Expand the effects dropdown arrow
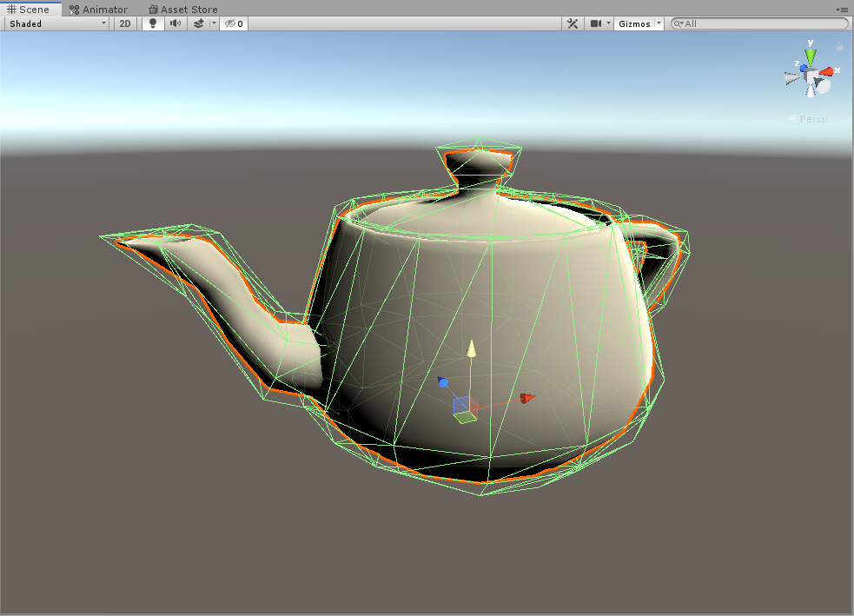Viewport: 854px width, 616px height. point(214,23)
